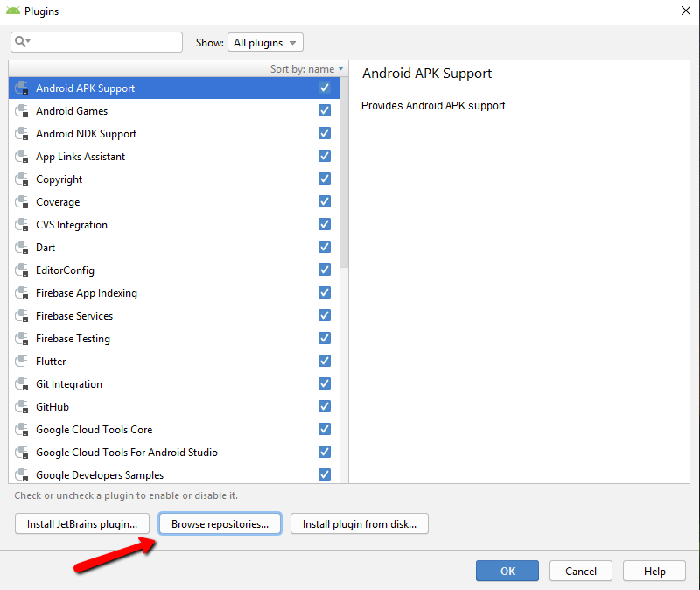Disable the Copyright plugin checkbox

(x=325, y=179)
